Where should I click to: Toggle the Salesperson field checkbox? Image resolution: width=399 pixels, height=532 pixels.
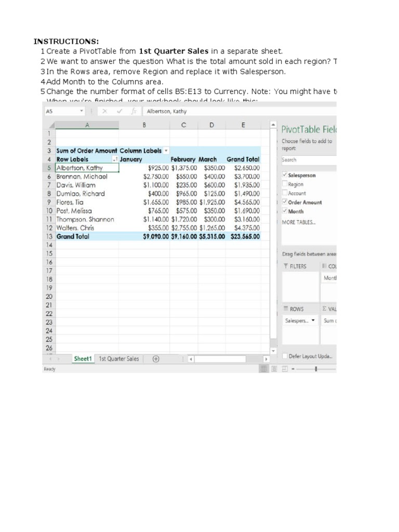(285, 175)
